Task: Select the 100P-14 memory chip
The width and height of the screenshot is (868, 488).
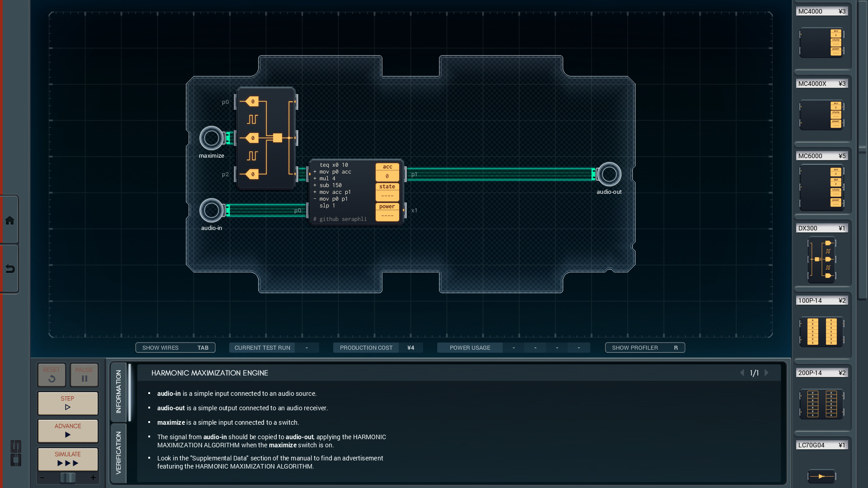Action: (x=821, y=332)
